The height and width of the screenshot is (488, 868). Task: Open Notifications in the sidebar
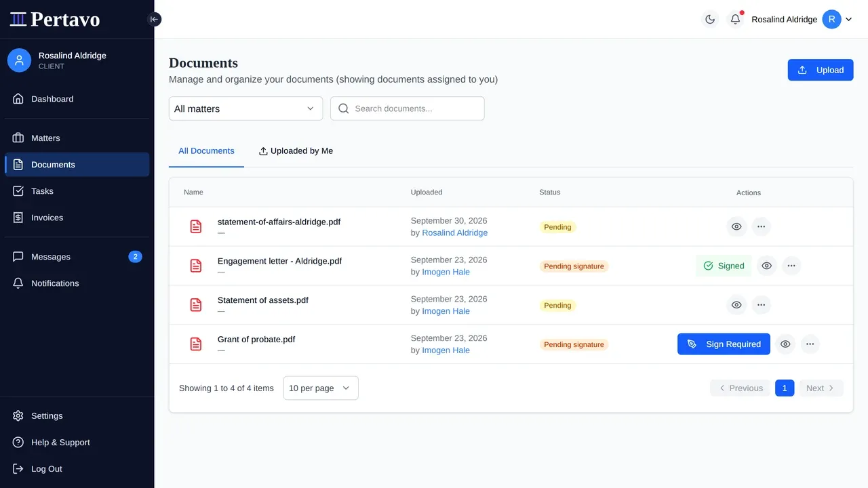pos(77,283)
